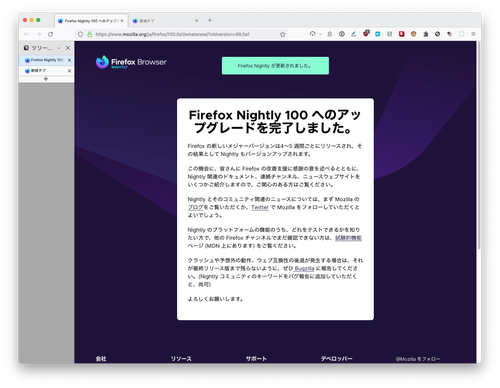This screenshot has width=500, height=388.
Task: Open the Twitter link in article
Action: 260,207
